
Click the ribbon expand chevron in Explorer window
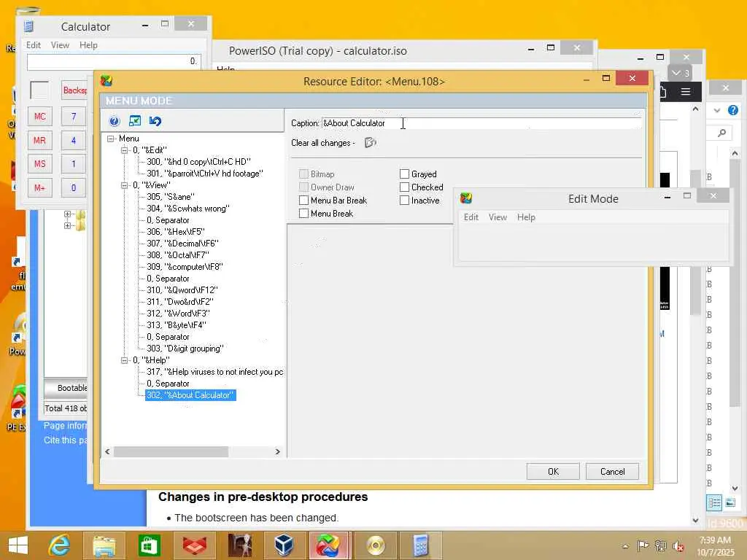[x=717, y=111]
